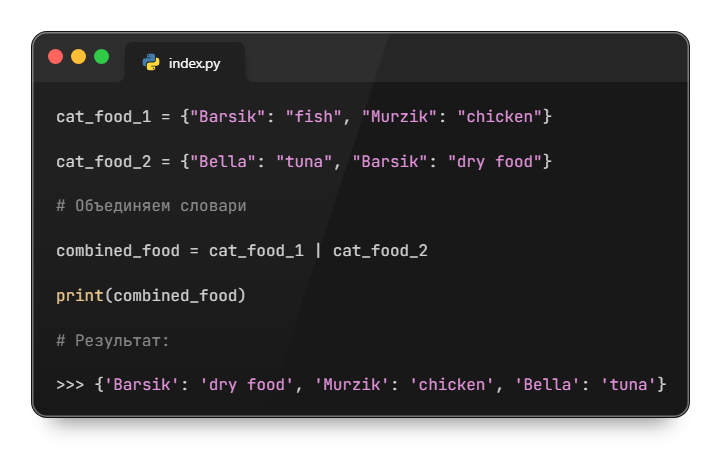Image resolution: width=721 pixels, height=449 pixels.
Task: Click the combined_food assignment variable
Action: click(118, 251)
